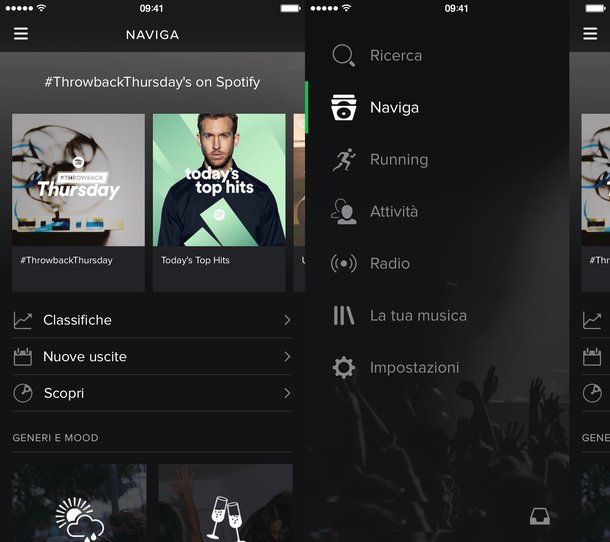Tap the NAVIGA screen title
The width and height of the screenshot is (610, 542).
pyautogui.click(x=152, y=35)
